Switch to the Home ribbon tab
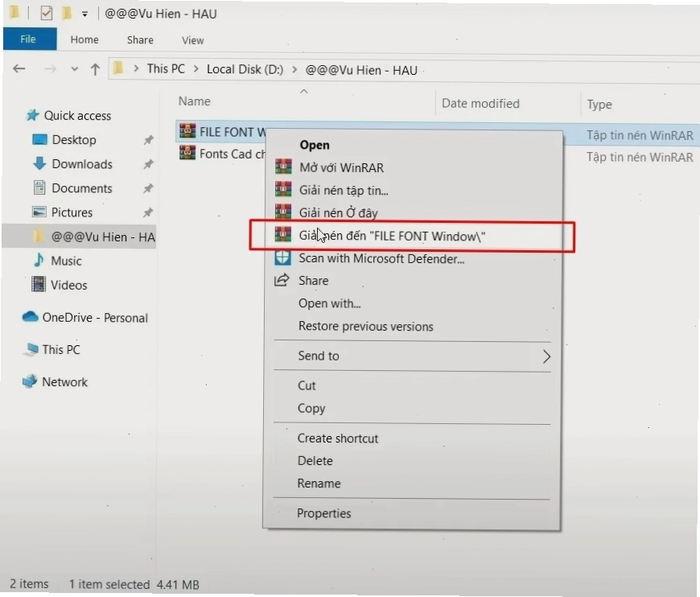The height and width of the screenshot is (597, 700). pos(84,39)
